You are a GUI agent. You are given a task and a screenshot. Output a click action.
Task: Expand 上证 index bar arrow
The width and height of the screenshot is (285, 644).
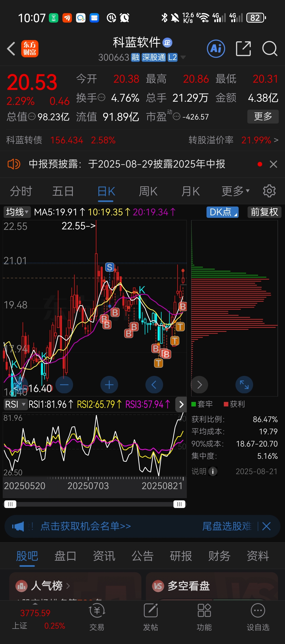tap(35, 604)
